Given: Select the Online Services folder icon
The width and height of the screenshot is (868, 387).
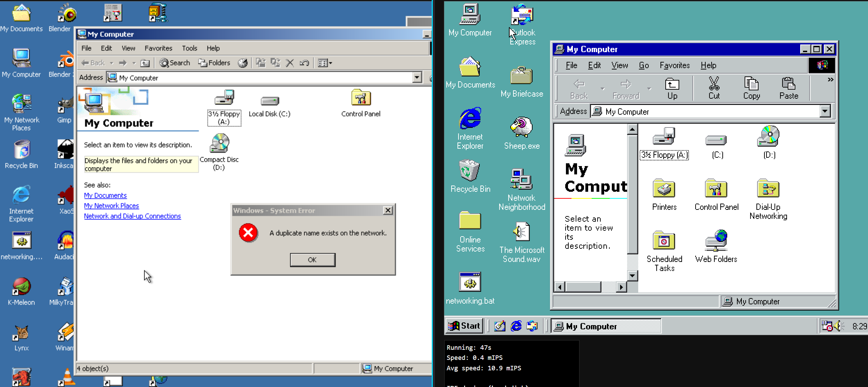Looking at the screenshot, I should tap(470, 232).
